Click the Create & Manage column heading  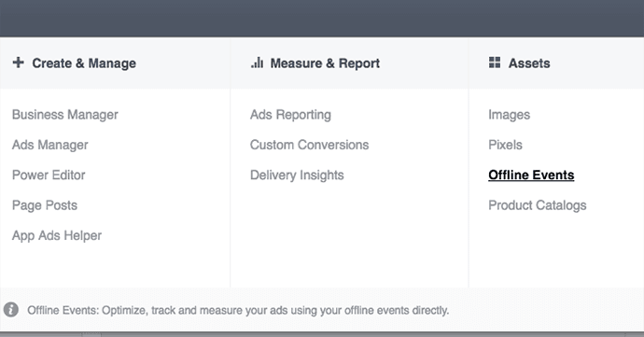84,63
